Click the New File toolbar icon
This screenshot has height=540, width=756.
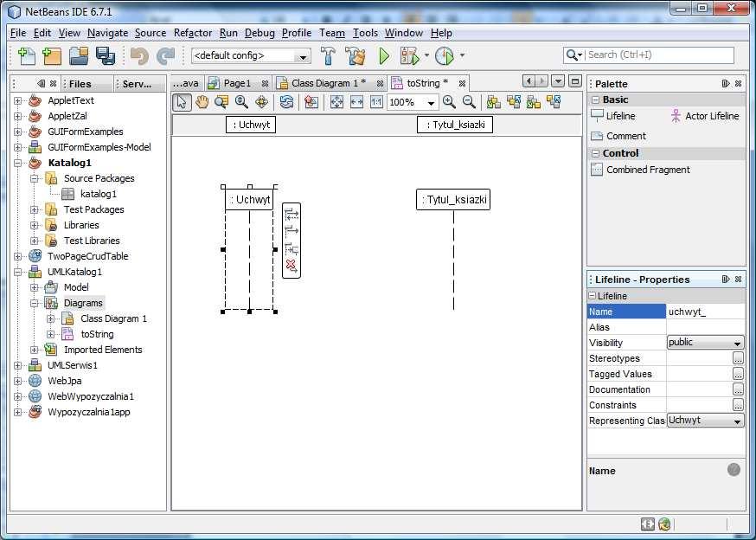point(26,56)
